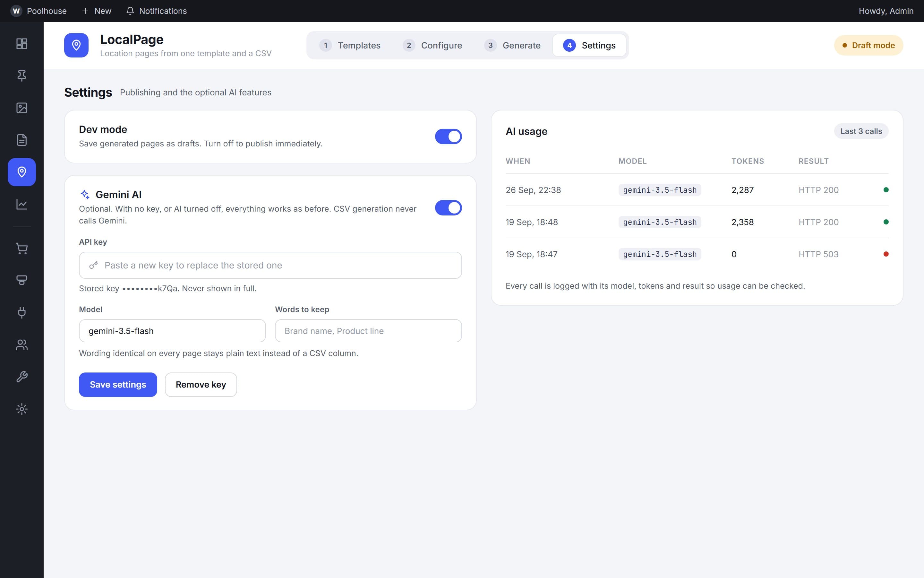Click the Gemini AI sparkle icon

point(85,194)
